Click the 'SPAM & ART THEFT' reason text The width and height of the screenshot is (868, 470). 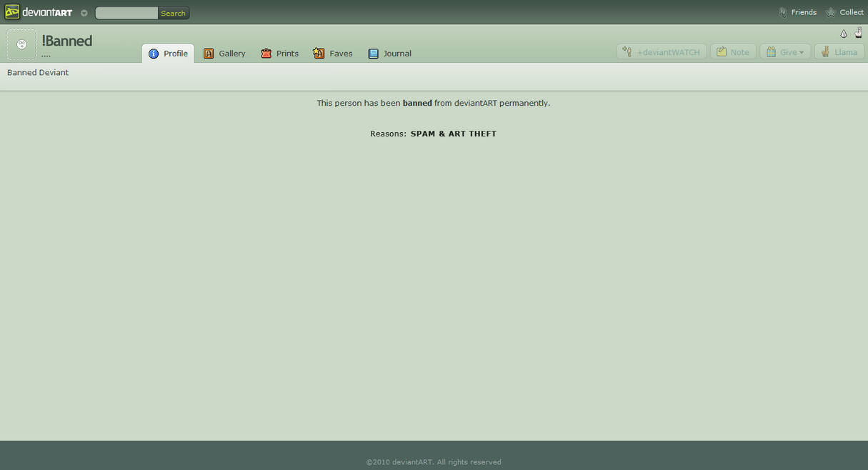tap(454, 134)
